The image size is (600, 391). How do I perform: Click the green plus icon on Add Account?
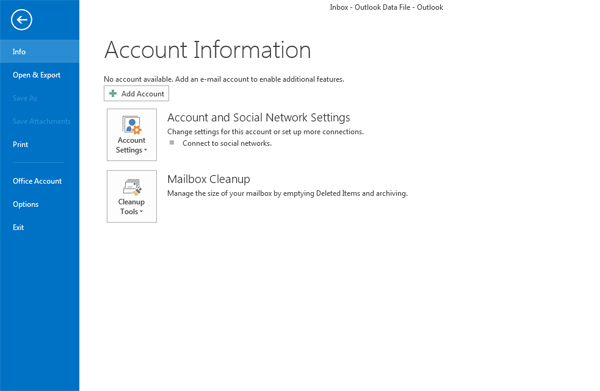tap(113, 93)
